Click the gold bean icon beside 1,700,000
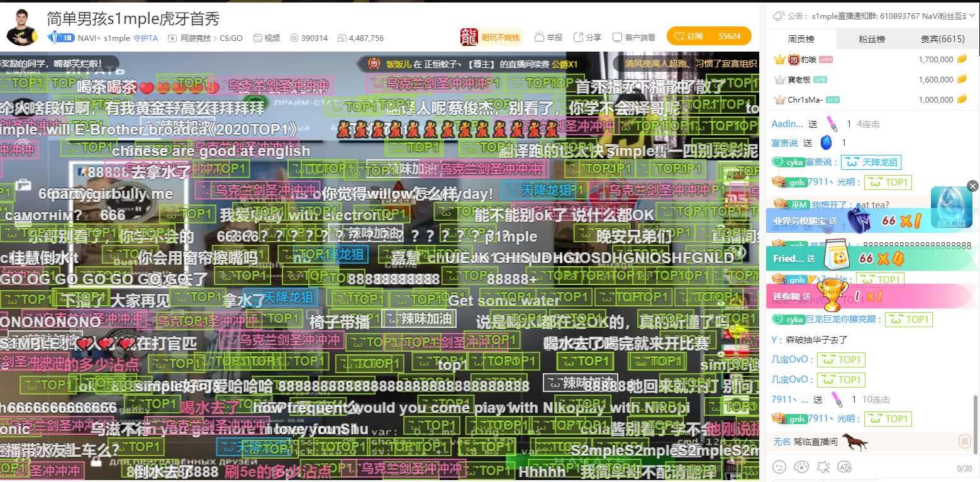This screenshot has width=980, height=482. pos(962,59)
